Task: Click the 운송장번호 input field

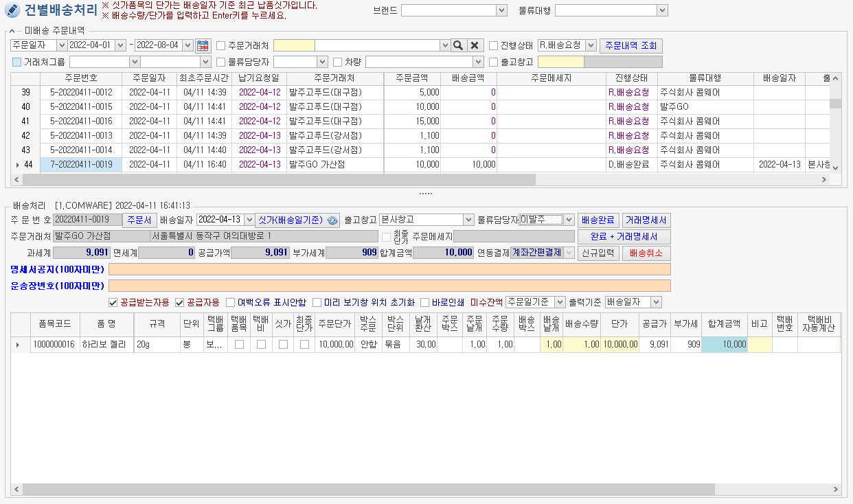Action: (389, 286)
